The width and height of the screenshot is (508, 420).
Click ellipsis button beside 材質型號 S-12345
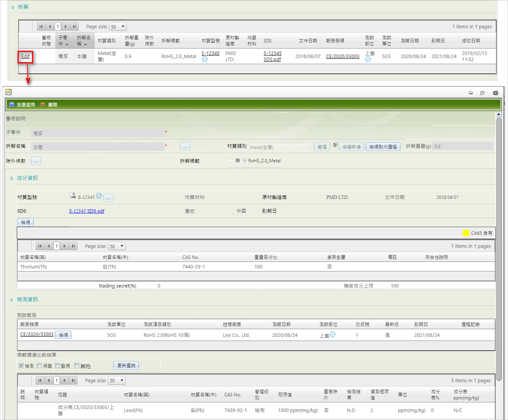point(108,198)
